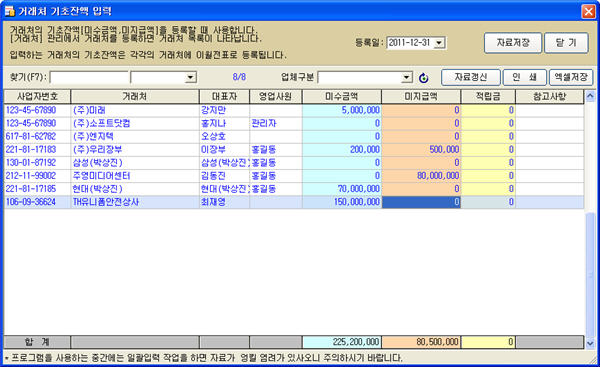Click the 닫기 button
Viewport: 600px width, 367px height.
tap(566, 42)
